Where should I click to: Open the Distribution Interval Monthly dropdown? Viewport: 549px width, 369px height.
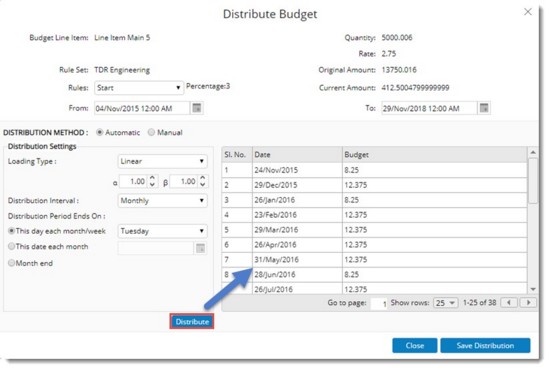[x=162, y=201]
